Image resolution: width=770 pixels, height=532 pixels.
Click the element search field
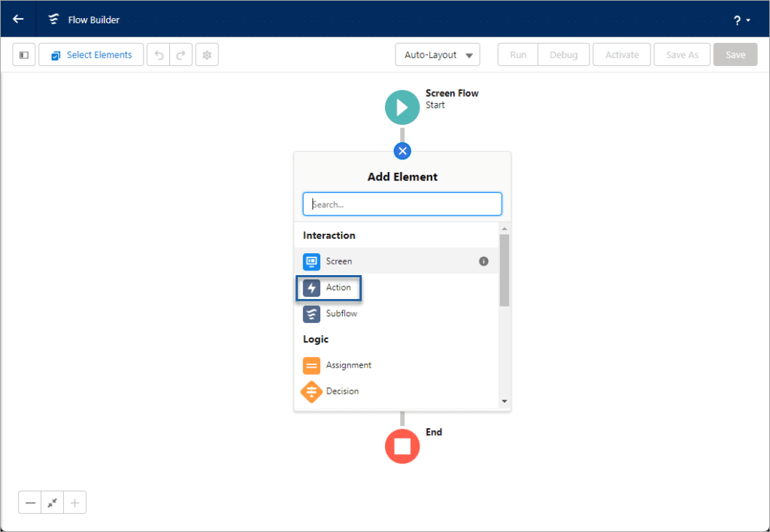click(x=402, y=204)
